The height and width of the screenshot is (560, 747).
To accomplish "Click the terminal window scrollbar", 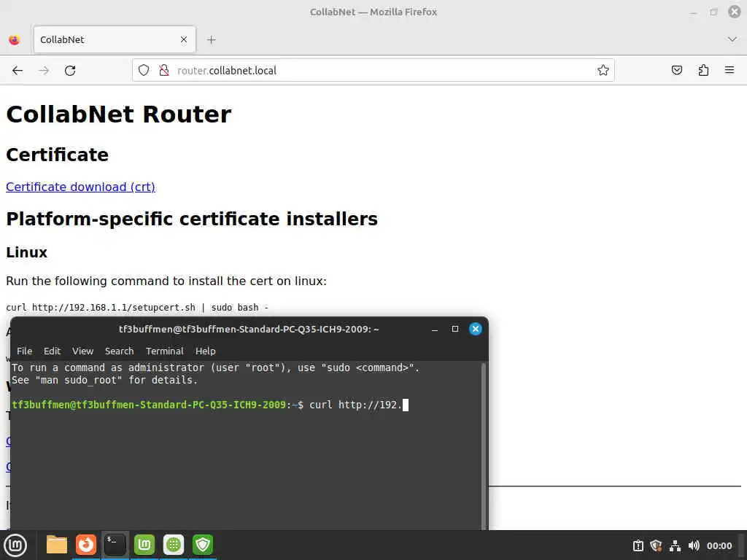I will pos(484,446).
